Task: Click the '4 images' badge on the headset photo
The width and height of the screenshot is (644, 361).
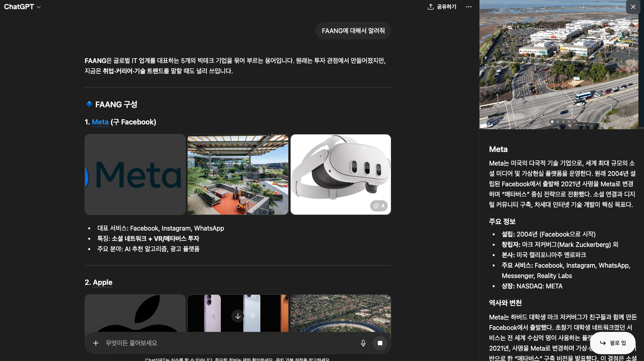Action: point(379,205)
